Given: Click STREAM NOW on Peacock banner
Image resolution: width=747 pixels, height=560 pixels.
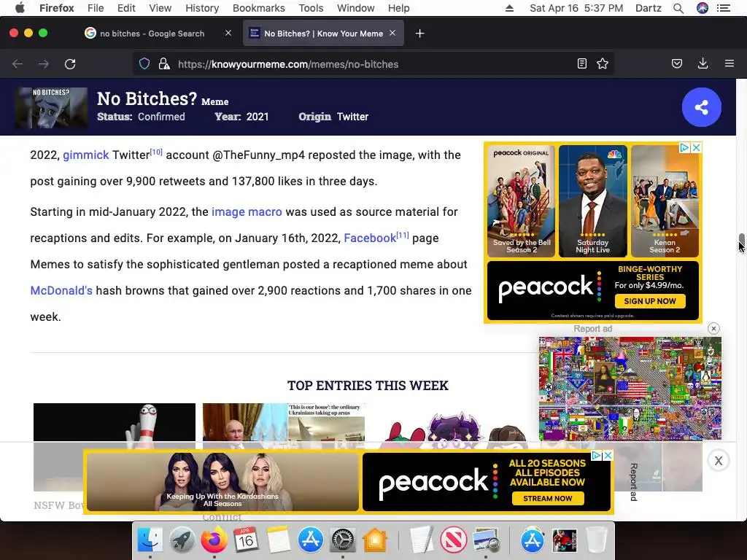Looking at the screenshot, I should coord(547,499).
